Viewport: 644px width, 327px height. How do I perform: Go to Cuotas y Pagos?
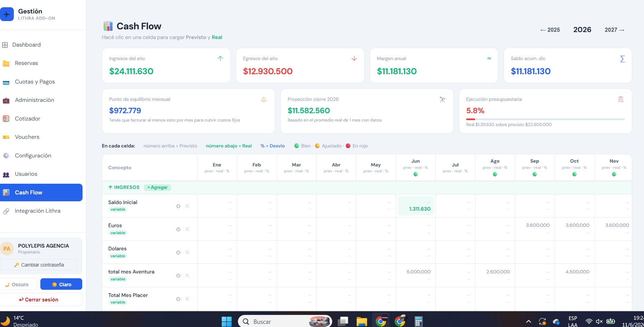35,82
